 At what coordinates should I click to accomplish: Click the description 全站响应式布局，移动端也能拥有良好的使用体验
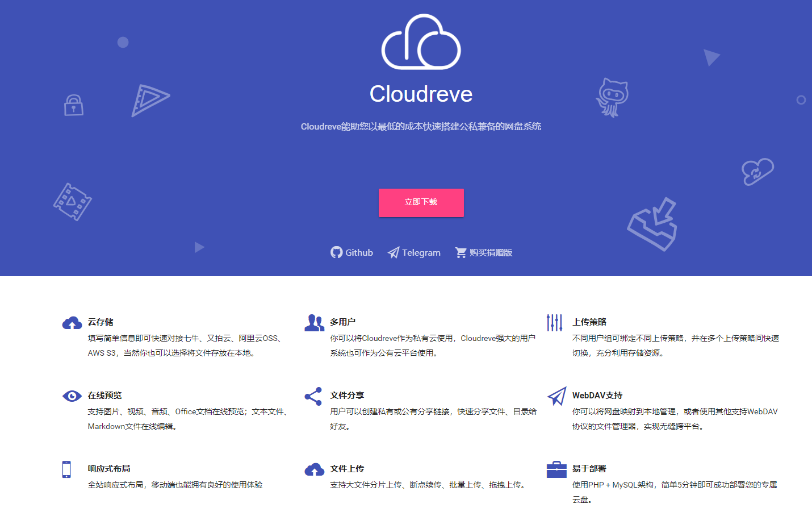(175, 485)
